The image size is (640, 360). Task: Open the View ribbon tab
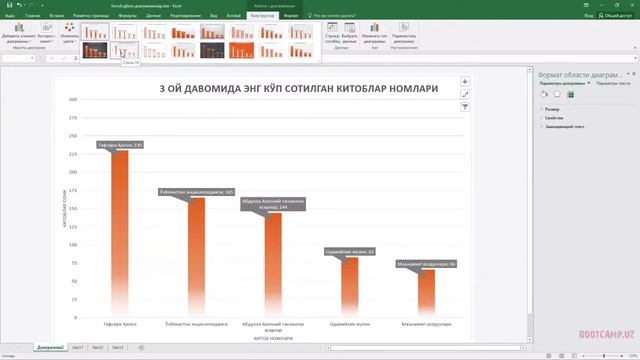click(x=214, y=16)
